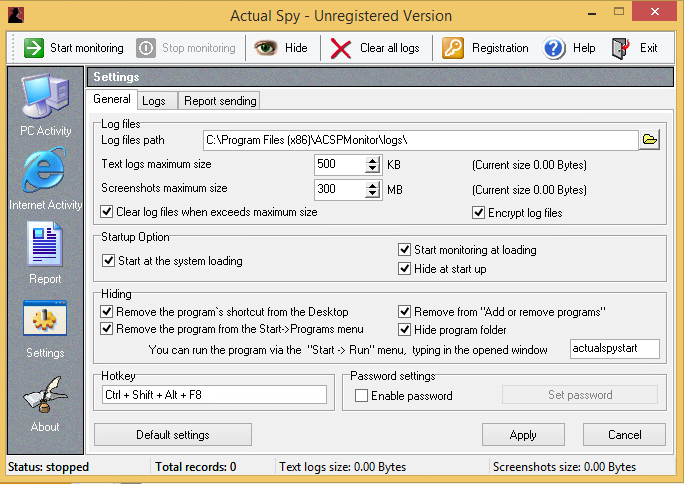Decrease Text logs maximum size value

[373, 169]
